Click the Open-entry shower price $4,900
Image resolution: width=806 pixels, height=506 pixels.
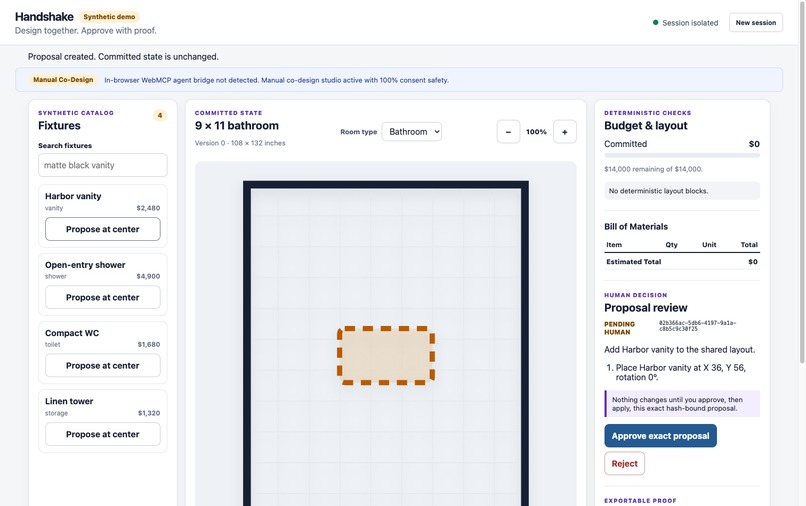click(x=148, y=276)
